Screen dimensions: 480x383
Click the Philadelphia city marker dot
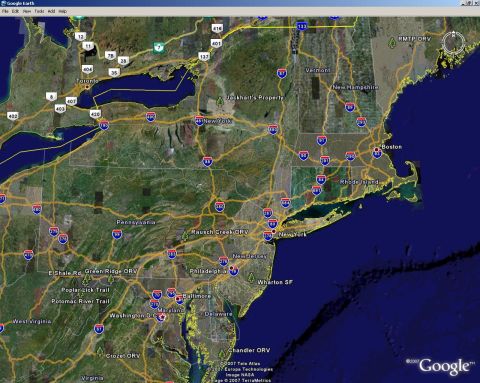click(x=232, y=268)
